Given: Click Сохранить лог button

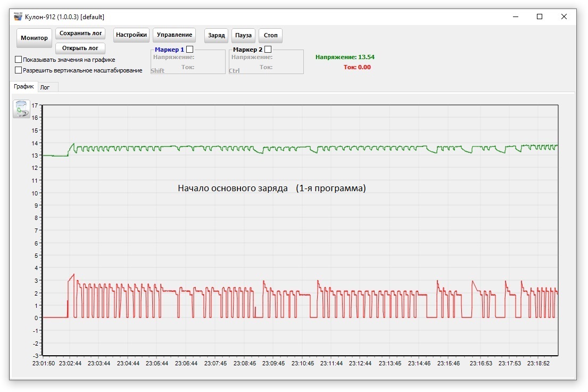Looking at the screenshot, I should [80, 33].
